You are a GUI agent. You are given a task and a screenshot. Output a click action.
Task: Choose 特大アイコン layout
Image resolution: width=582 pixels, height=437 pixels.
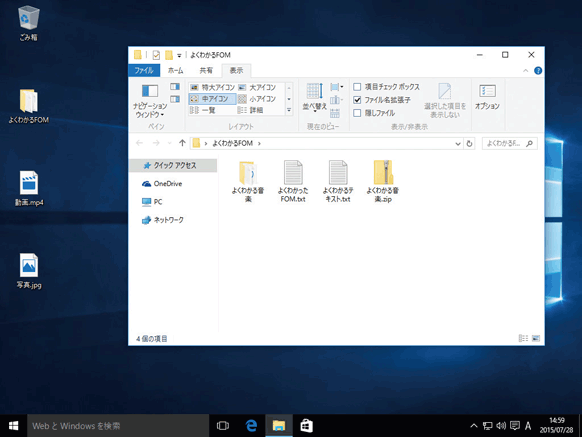click(212, 88)
